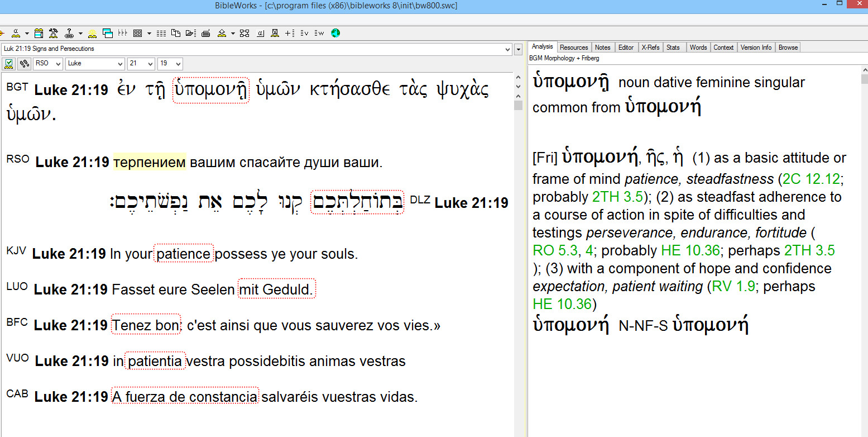Click the open-folder list toolbar icon
The width and height of the screenshot is (868, 437).
(191, 33)
